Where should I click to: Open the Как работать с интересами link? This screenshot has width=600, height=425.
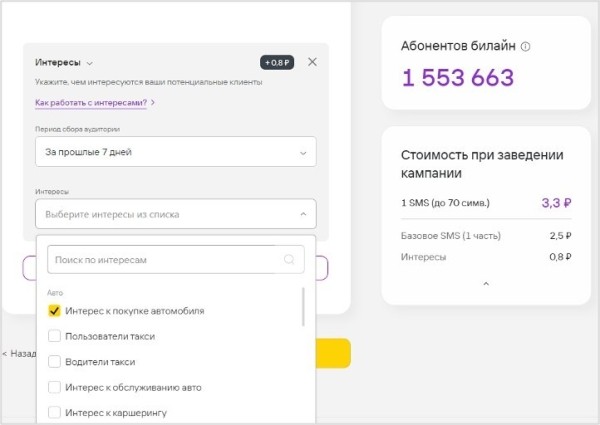[94, 103]
